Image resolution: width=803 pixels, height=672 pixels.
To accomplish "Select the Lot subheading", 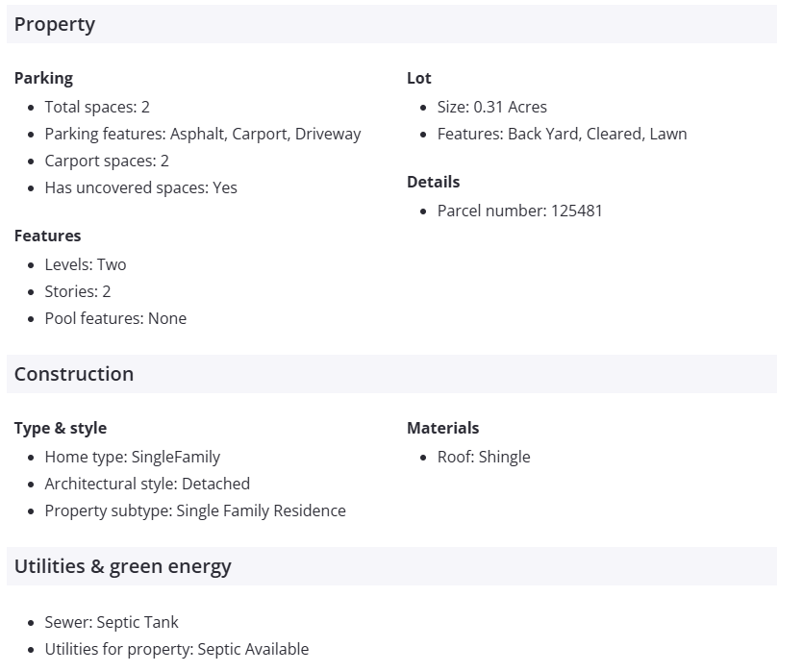I will pyautogui.click(x=419, y=78).
